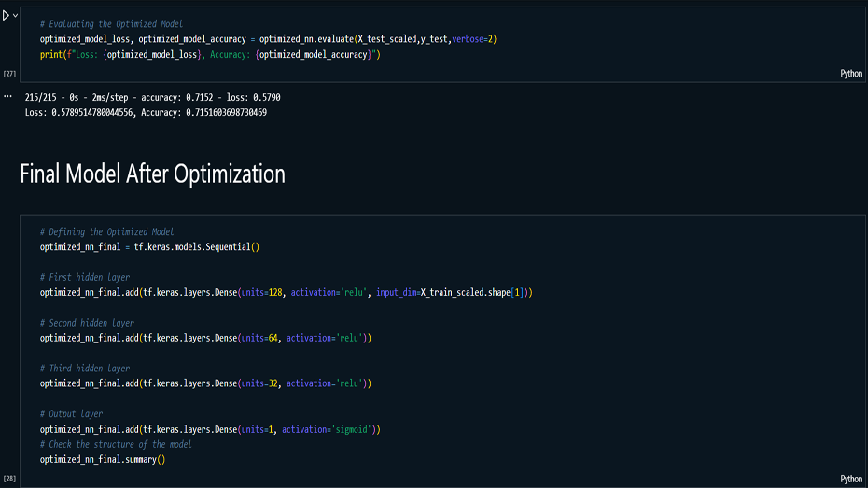This screenshot has height=488, width=868.
Task: Click the 'Final Model After Optimization' heading
Action: [x=152, y=174]
